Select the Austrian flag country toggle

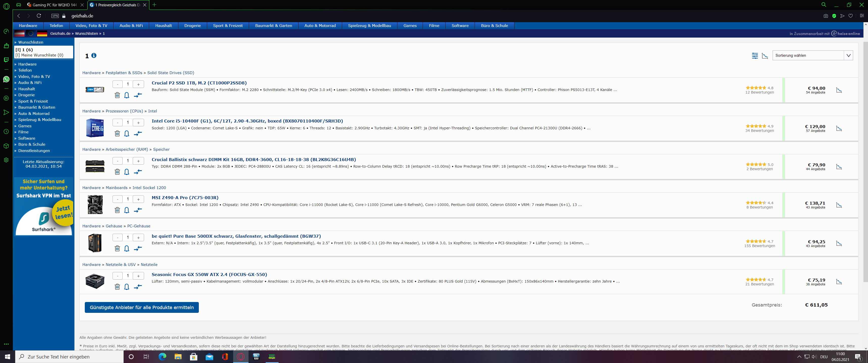(19, 33)
